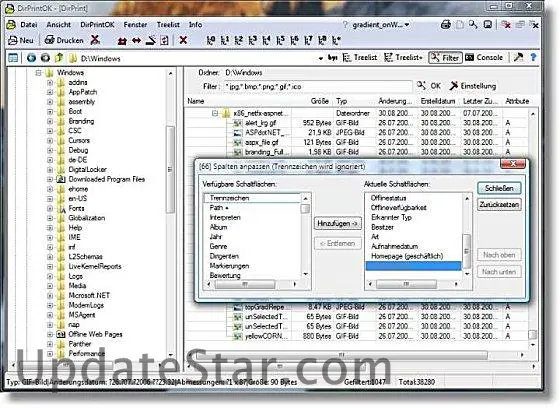The height and width of the screenshot is (408, 560).
Task: Click the Neu (new) toolbar button
Action: (x=21, y=40)
